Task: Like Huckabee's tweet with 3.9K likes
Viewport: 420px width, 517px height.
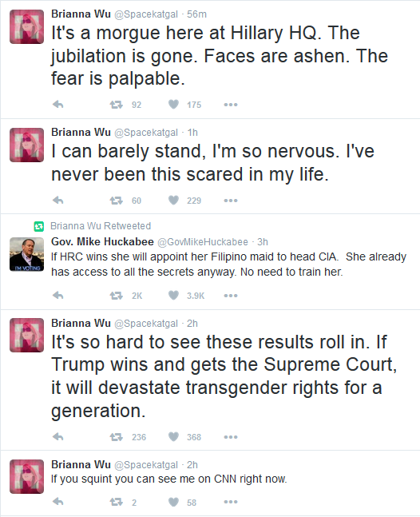Action: pyautogui.click(x=173, y=295)
